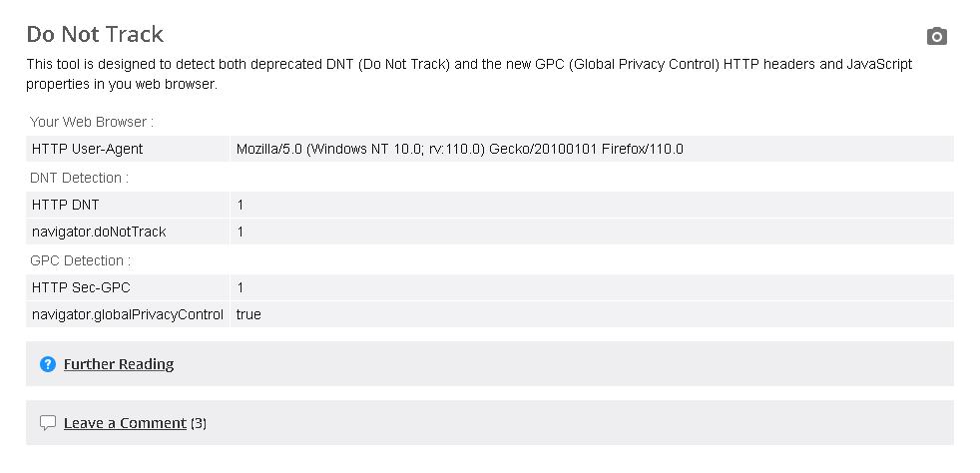
Task: Select the navigator.globalPrivacyControl label
Action: coord(128,314)
